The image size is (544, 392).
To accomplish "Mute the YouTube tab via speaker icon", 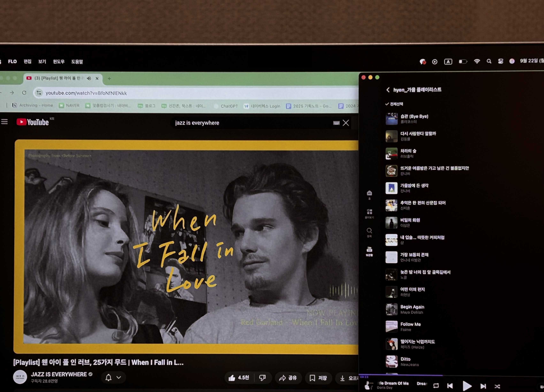I will 89,78.
